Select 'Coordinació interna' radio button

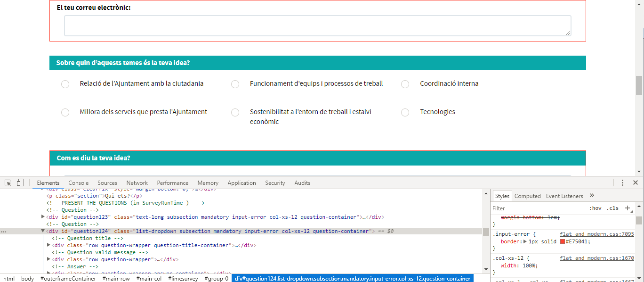(405, 84)
